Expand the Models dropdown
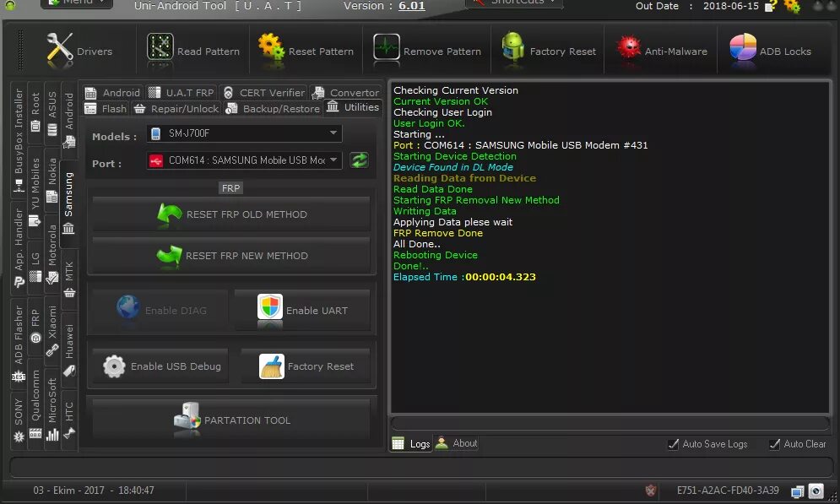840x504 pixels. pyautogui.click(x=333, y=133)
